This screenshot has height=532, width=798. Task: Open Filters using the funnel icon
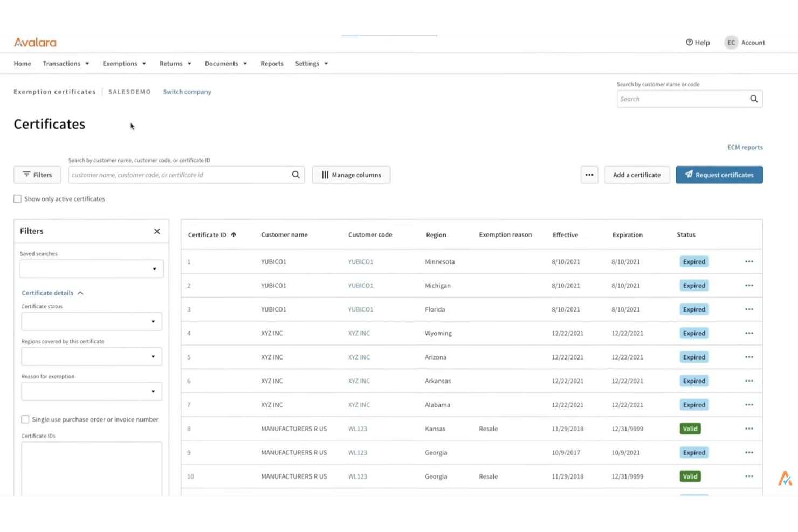click(27, 174)
